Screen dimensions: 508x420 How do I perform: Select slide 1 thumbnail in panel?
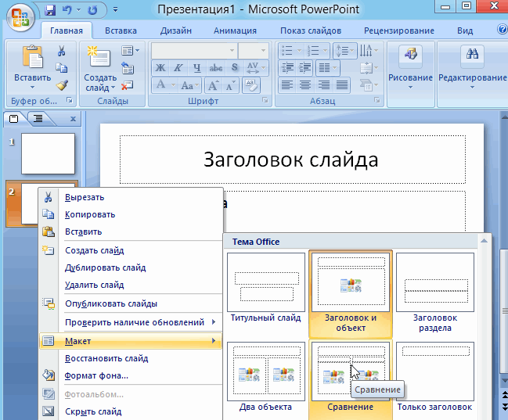coord(47,153)
